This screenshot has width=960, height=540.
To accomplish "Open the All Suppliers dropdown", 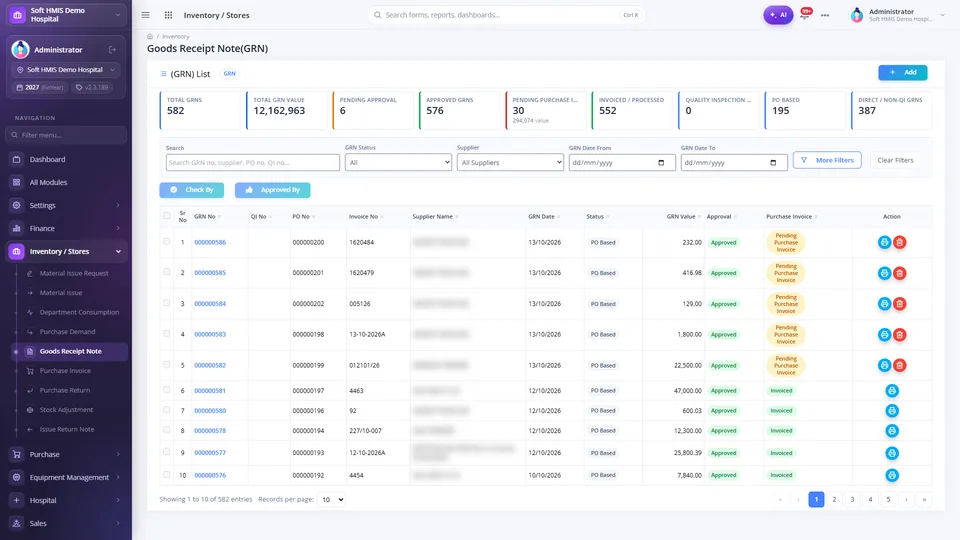I will tap(510, 162).
